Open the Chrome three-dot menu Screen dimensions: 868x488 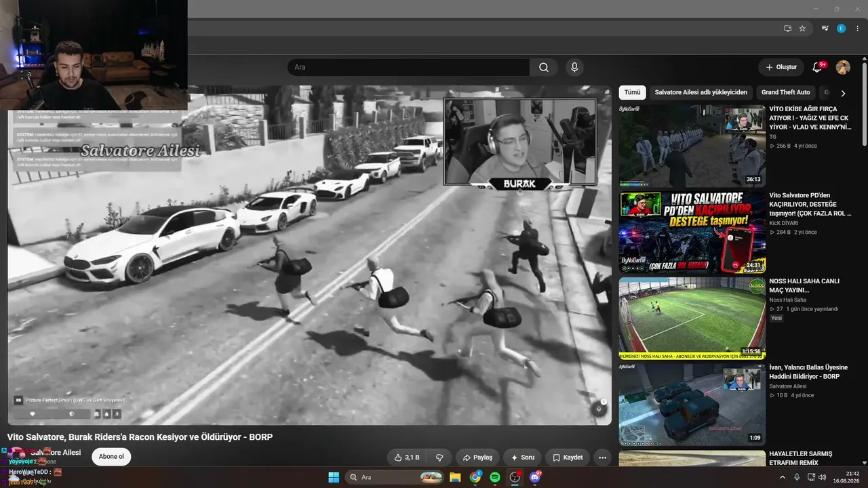857,28
